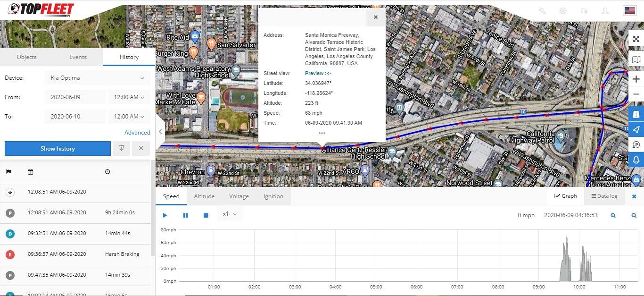Switch to the Events tab
Screen dimensions: 644x296
(x=78, y=57)
